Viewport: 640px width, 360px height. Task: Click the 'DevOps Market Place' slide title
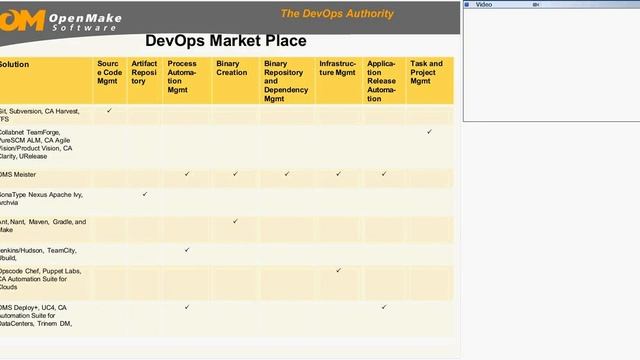tap(226, 41)
